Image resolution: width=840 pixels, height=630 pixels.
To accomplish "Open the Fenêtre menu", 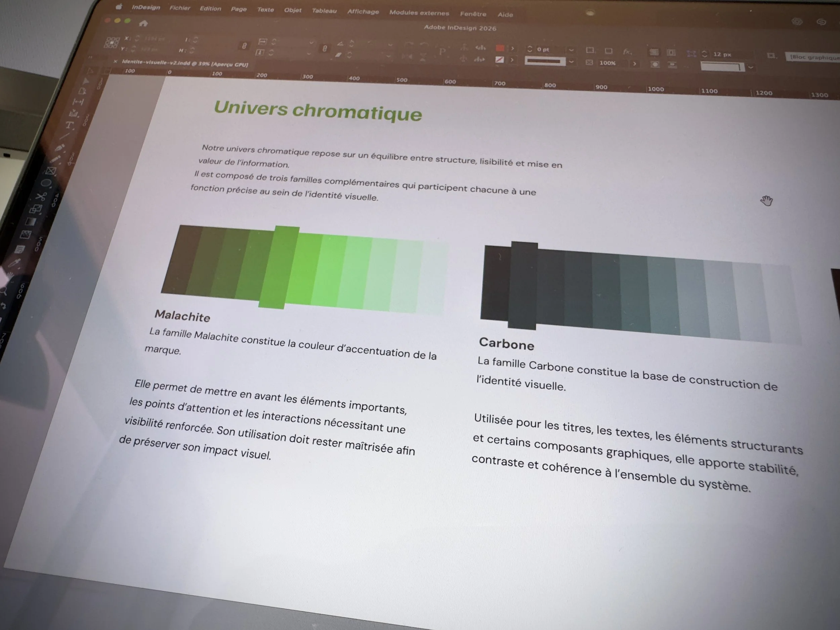I will 473,14.
